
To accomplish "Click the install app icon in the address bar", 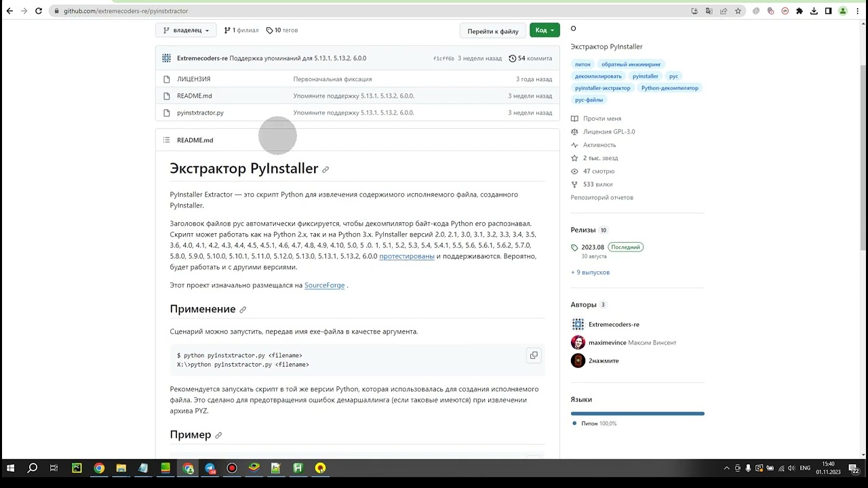I will pos(694,11).
